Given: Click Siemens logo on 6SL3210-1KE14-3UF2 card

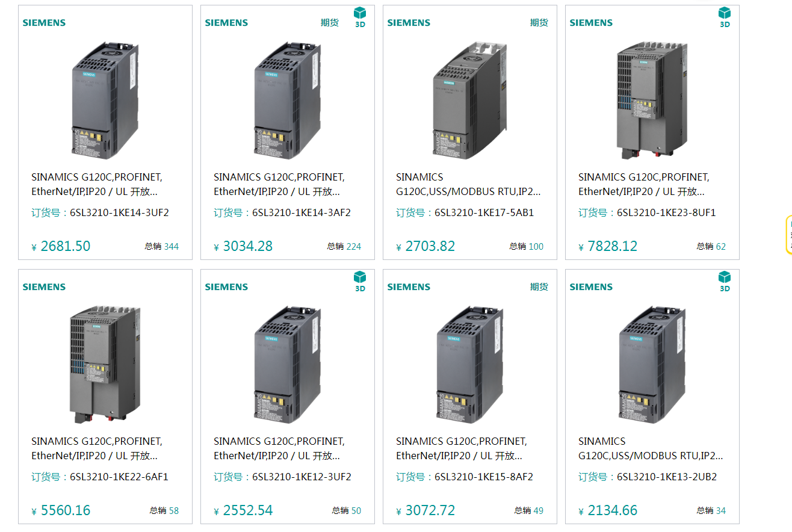Looking at the screenshot, I should 44,23.
